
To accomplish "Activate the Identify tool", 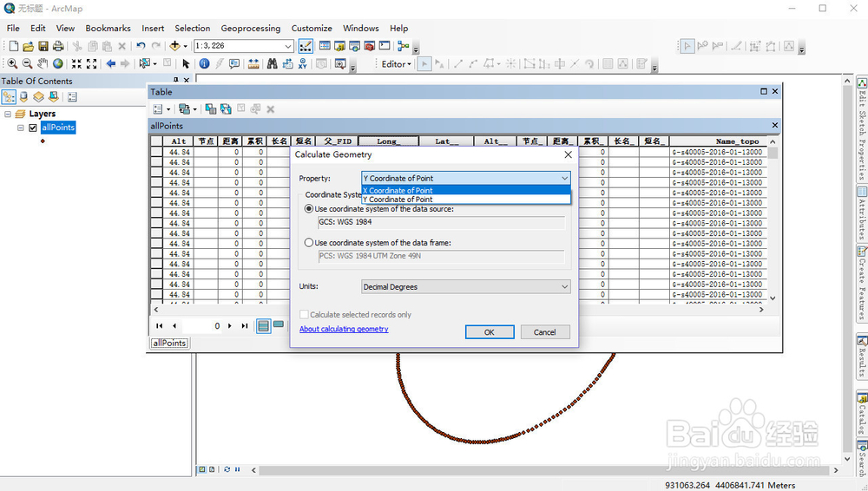I will click(x=204, y=64).
